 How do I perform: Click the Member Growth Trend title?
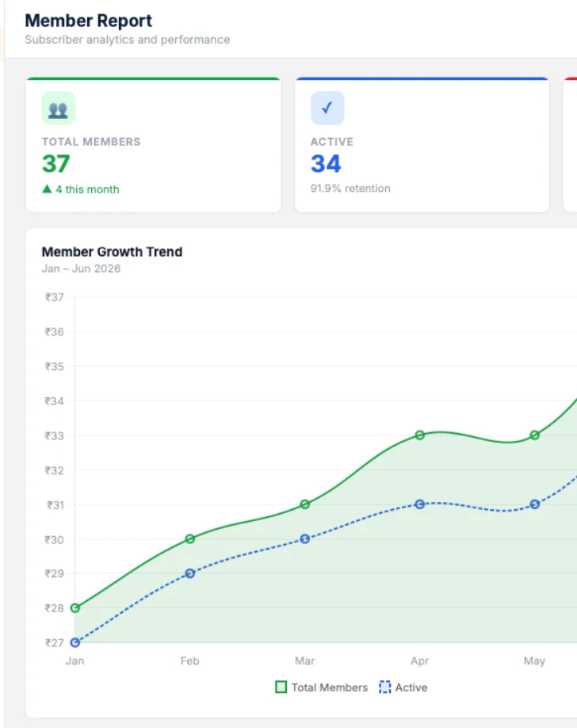point(112,251)
